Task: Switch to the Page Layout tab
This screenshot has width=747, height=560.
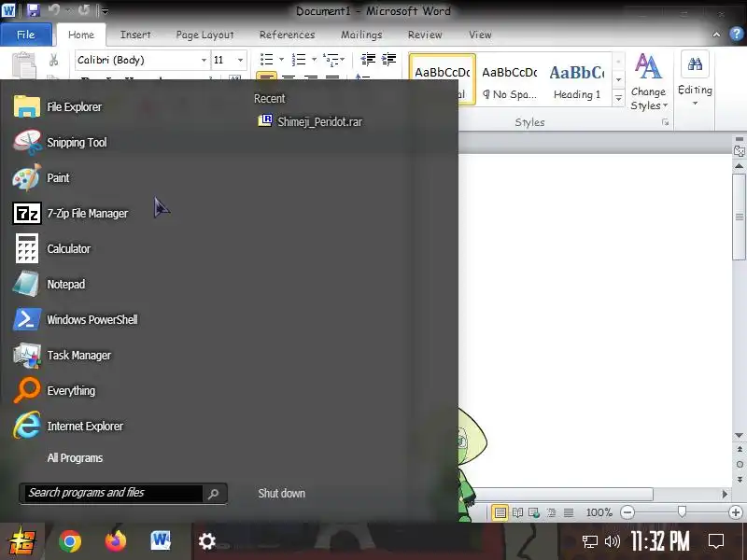Action: pyautogui.click(x=204, y=35)
